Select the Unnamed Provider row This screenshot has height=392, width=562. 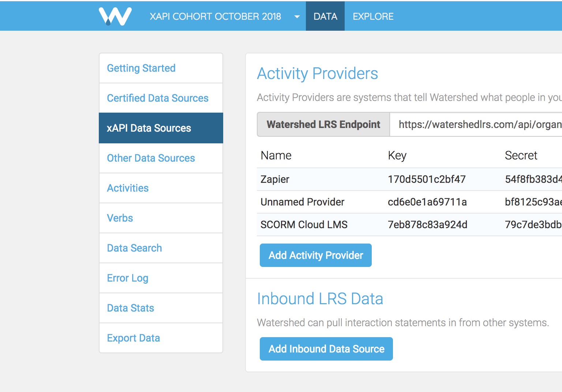302,202
